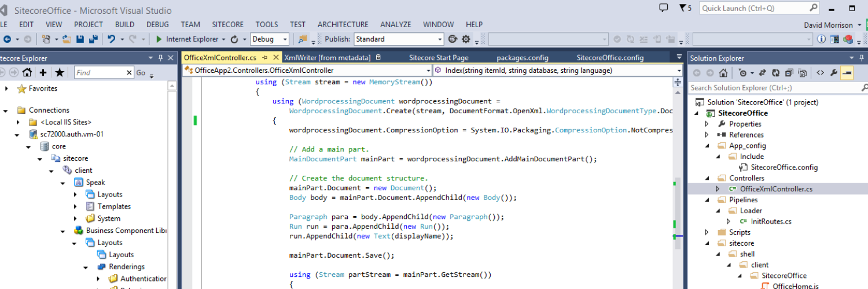The height and width of the screenshot is (289, 868).
Task: Switch to XmlWriter [from metadata] tab
Action: click(x=328, y=57)
